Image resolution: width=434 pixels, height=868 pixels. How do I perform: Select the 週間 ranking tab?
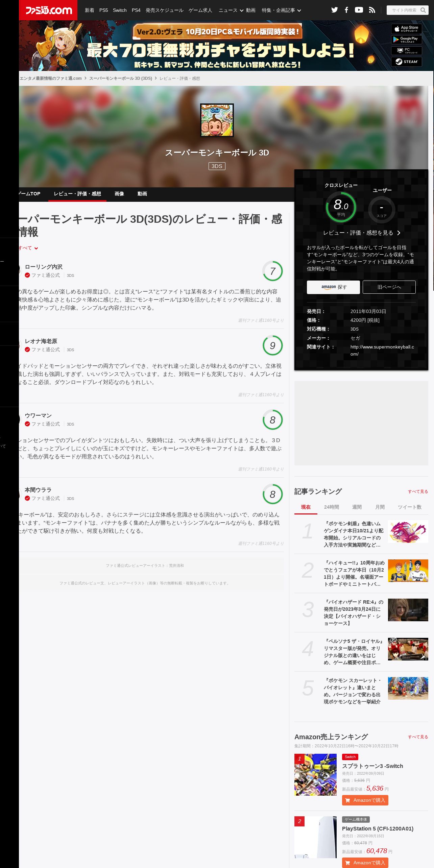[357, 507]
